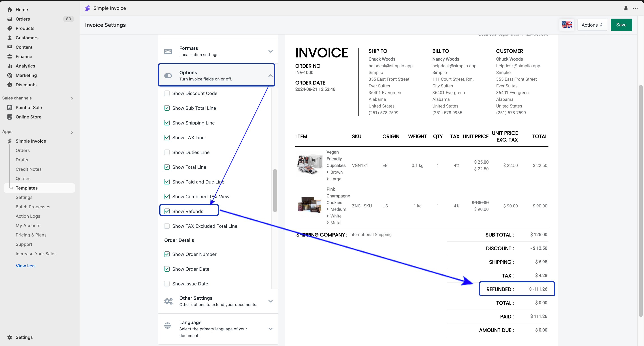This screenshot has height=346, width=644.
Task: Collapse the Options section chevron
Action: 270,76
